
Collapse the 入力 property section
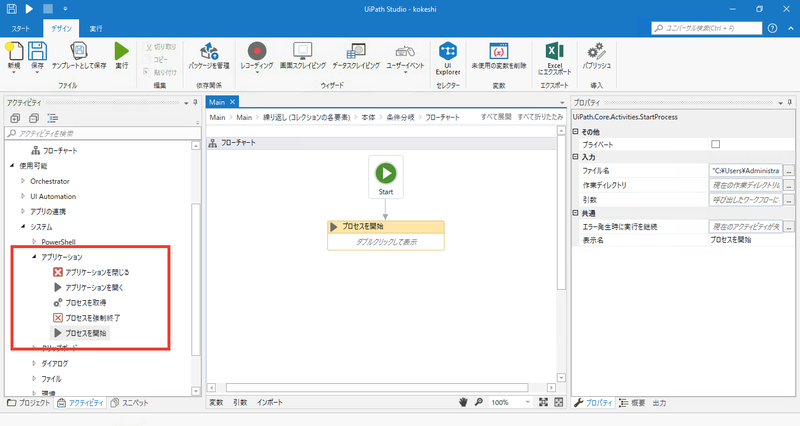[576, 157]
